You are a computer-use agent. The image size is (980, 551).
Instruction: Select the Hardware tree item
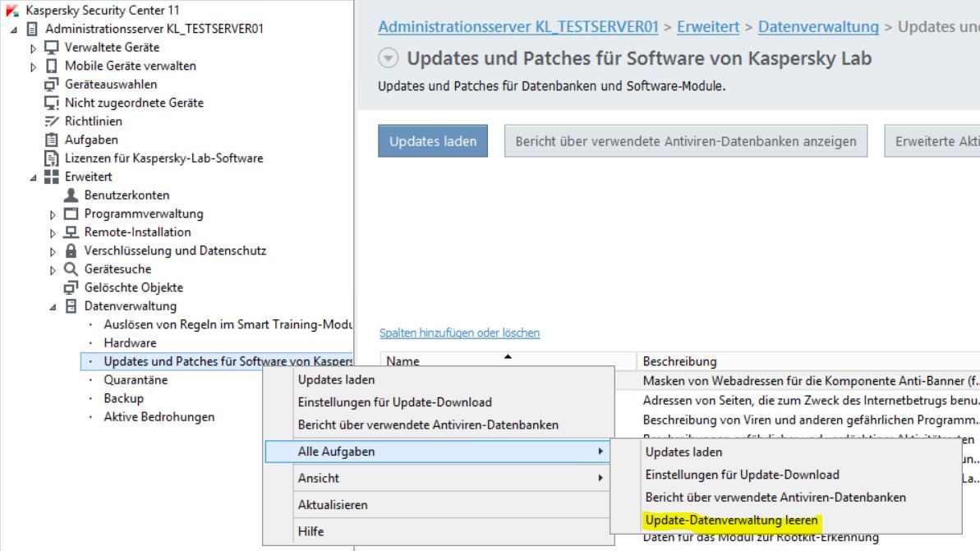[130, 343]
